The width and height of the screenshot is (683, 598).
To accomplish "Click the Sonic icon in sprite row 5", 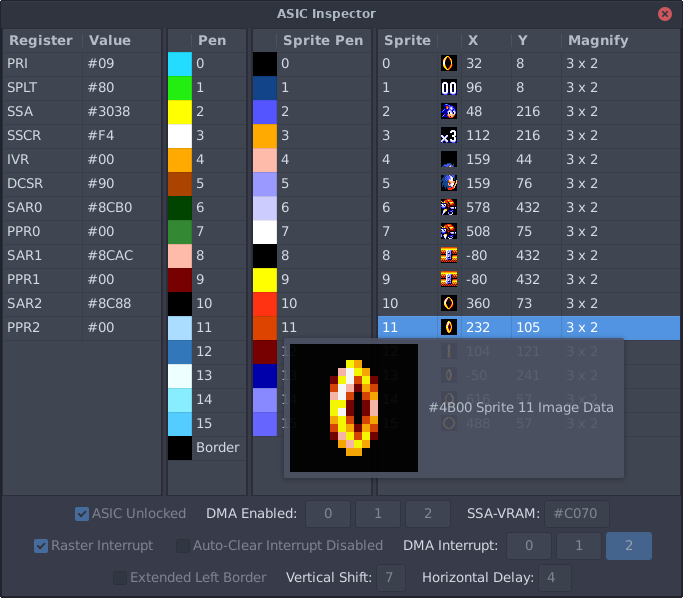I will point(449,183).
